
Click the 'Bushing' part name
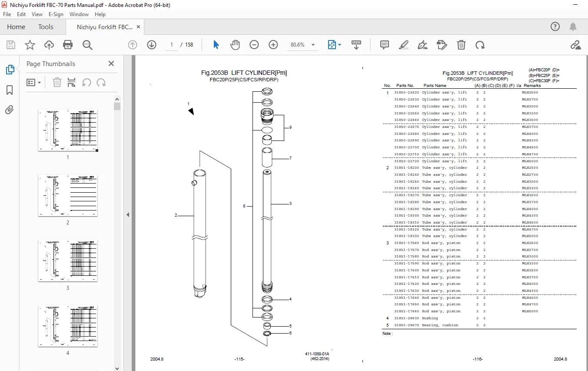(430, 318)
